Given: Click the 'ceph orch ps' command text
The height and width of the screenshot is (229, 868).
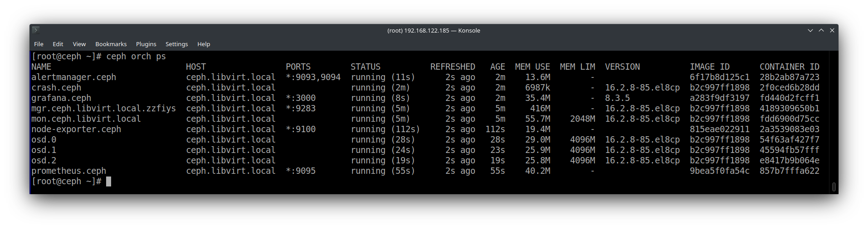Looking at the screenshot, I should [x=136, y=57].
